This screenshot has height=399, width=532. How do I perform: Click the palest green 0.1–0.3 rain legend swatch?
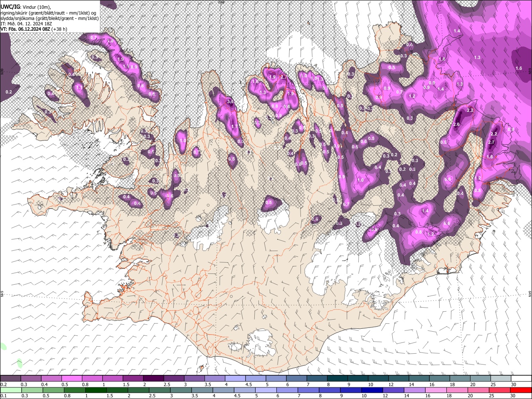[11, 390]
